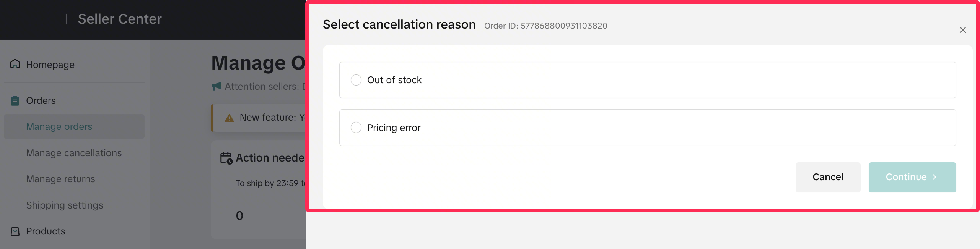980x249 pixels.
Task: Click the megaphone announcement icon
Action: click(x=217, y=86)
